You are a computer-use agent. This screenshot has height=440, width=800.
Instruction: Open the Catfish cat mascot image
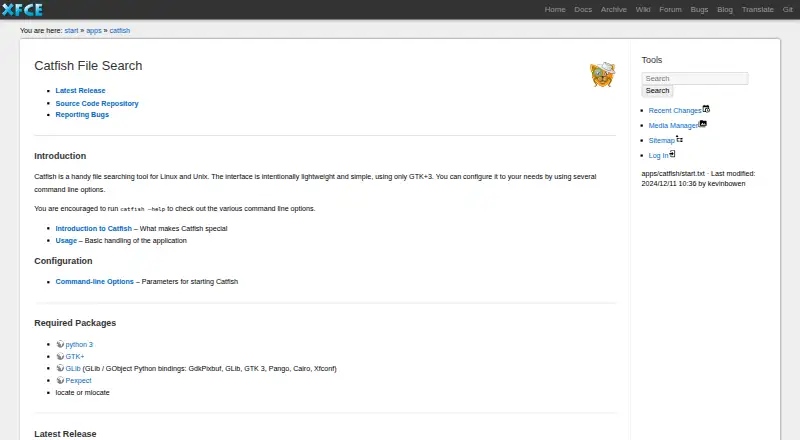[x=603, y=75]
